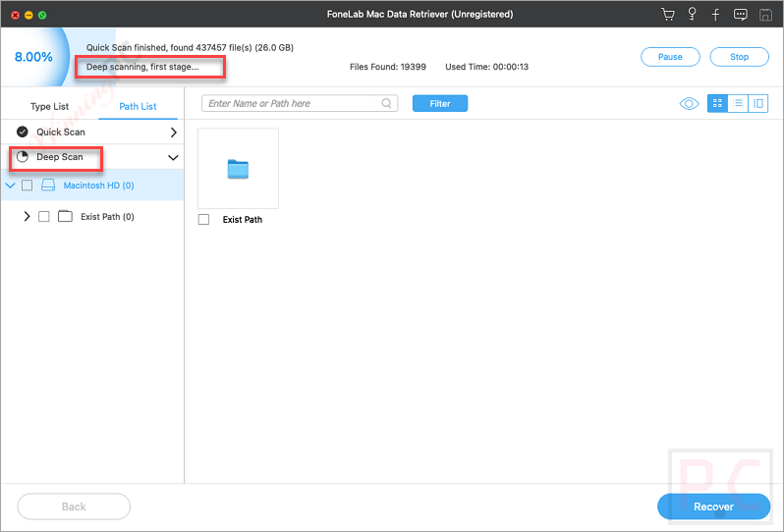Select Exist Path (0) tree row
The height and width of the screenshot is (532, 784).
(92, 216)
